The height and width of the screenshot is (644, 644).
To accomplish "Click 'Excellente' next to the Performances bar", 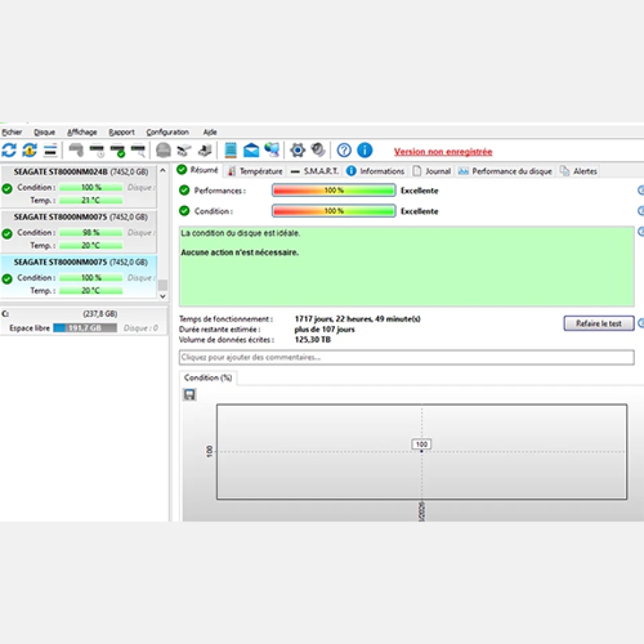I will pyautogui.click(x=419, y=191).
